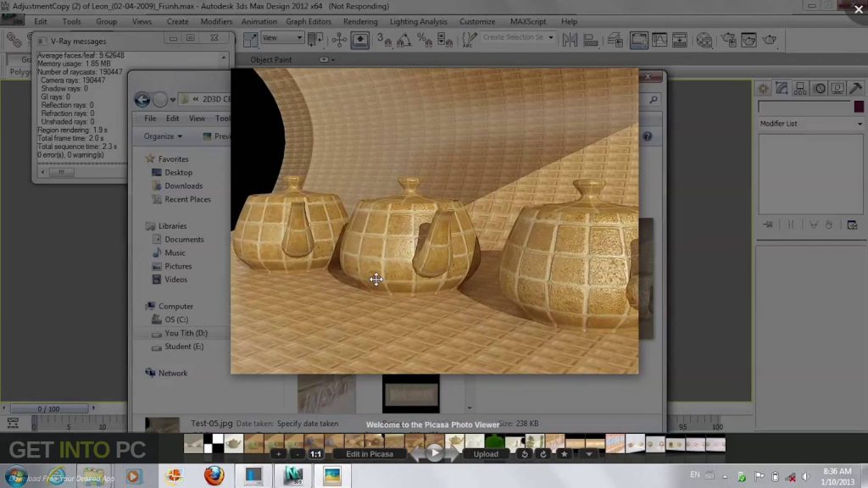Open Firefox from the Windows taskbar
868x488 pixels.
214,475
